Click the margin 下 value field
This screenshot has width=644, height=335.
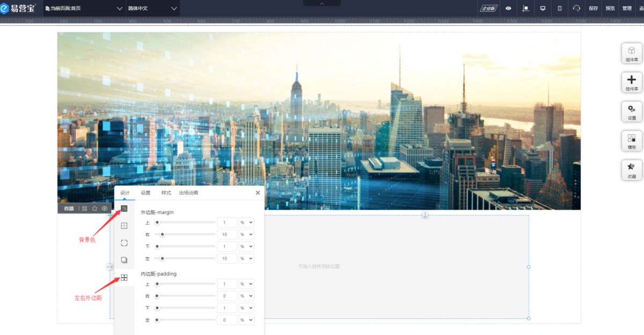click(x=226, y=247)
